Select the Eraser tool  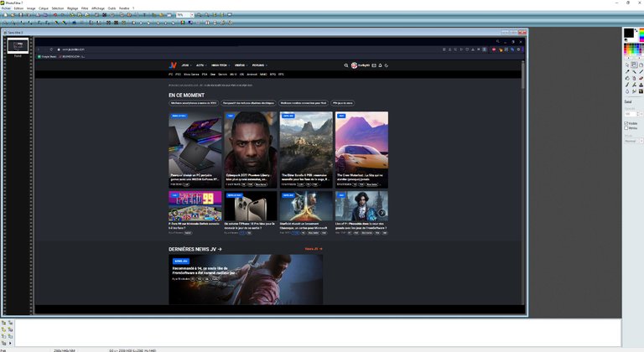[x=641, y=78]
